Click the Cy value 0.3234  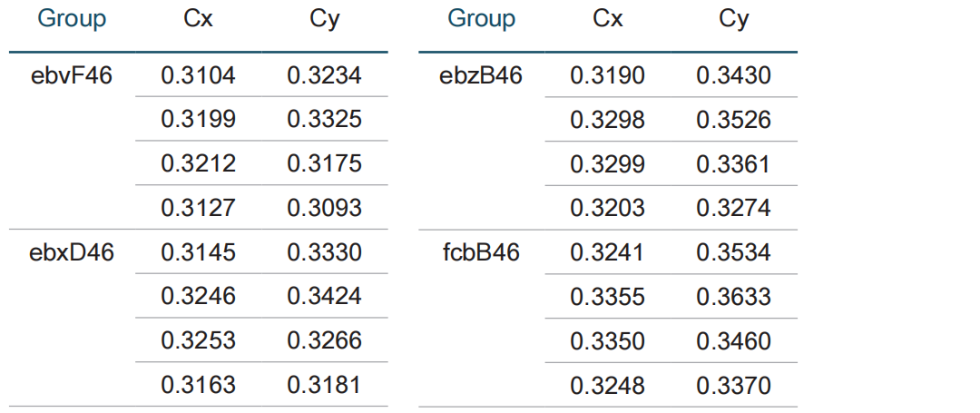[324, 75]
